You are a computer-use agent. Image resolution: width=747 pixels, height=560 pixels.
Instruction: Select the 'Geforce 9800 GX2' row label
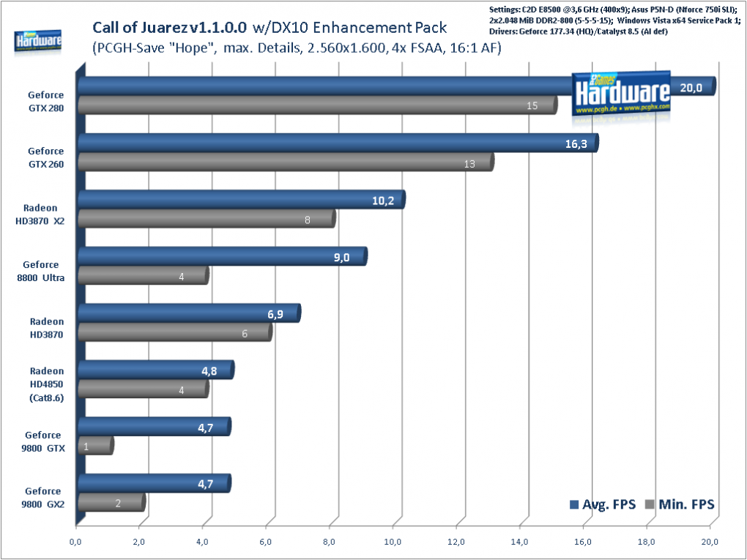(43, 498)
